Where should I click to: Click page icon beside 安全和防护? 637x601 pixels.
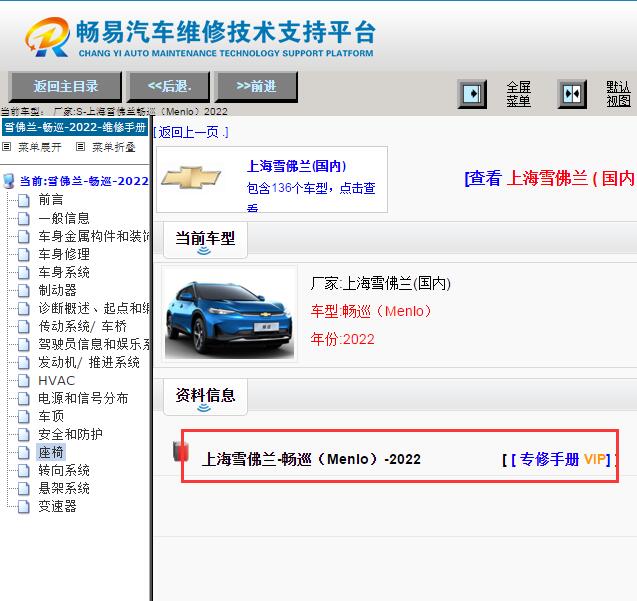click(24, 434)
